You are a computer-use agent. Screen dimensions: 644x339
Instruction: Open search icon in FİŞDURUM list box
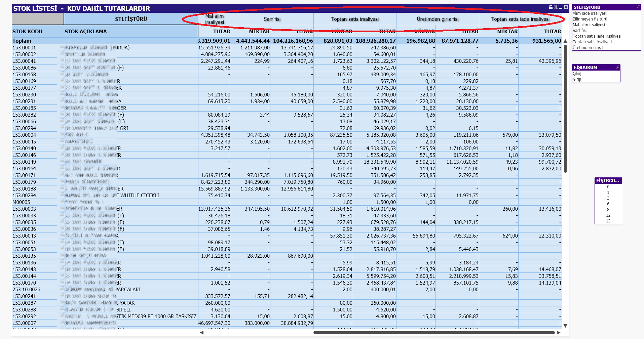tap(617, 67)
